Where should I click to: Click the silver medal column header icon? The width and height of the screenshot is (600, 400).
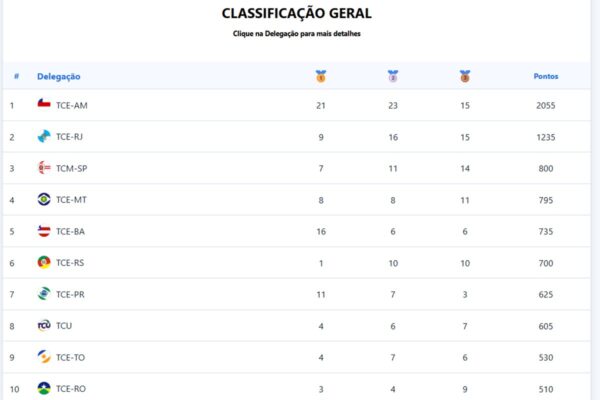click(x=393, y=76)
